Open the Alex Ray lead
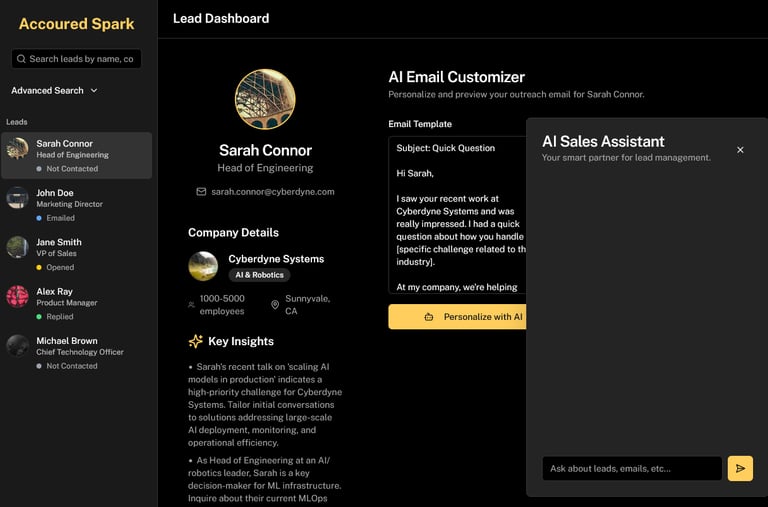768x507 pixels. (x=76, y=303)
